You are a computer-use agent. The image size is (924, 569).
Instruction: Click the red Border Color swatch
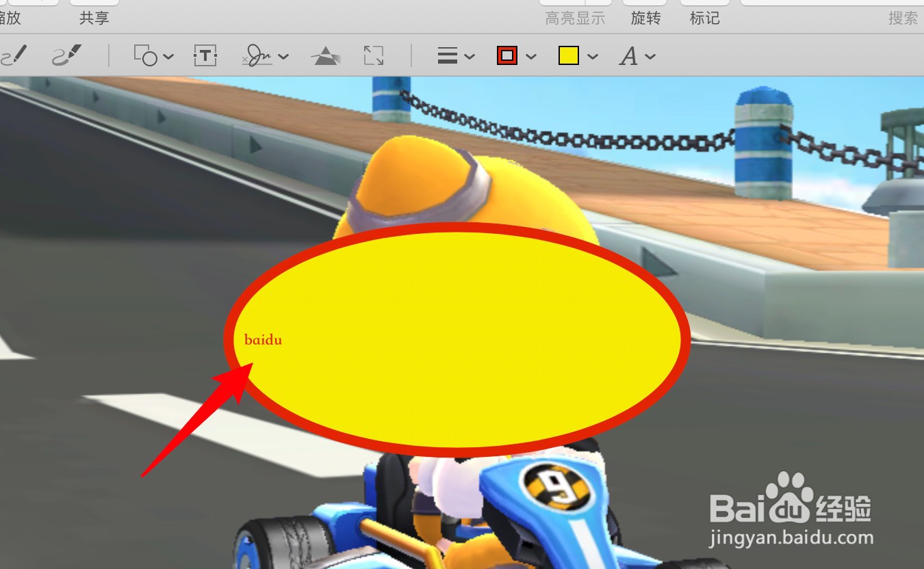[x=506, y=56]
